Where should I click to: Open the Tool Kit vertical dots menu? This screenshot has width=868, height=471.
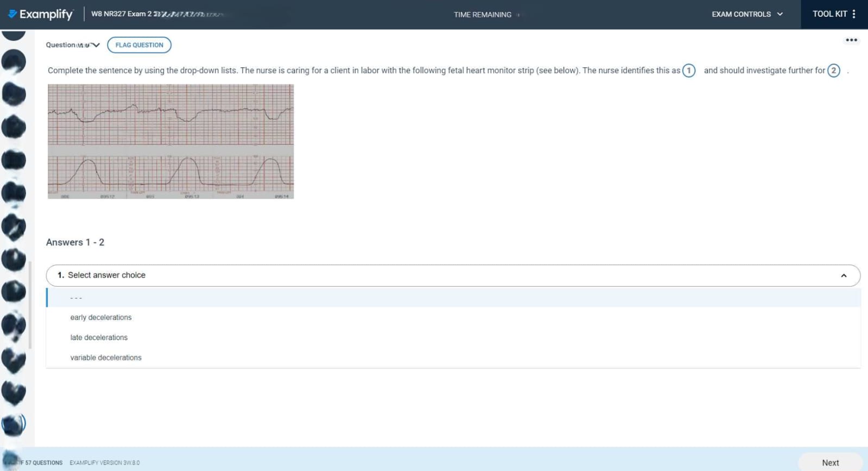point(854,14)
